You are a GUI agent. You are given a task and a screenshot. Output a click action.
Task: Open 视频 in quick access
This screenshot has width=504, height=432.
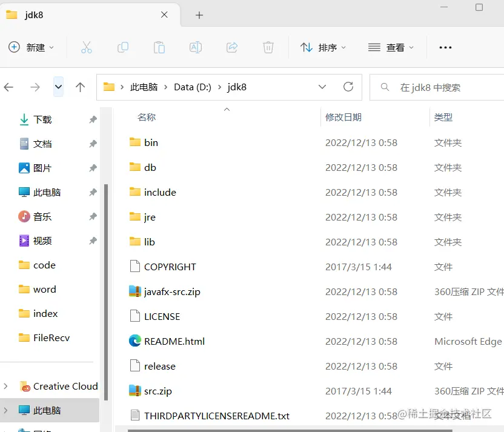click(x=42, y=241)
